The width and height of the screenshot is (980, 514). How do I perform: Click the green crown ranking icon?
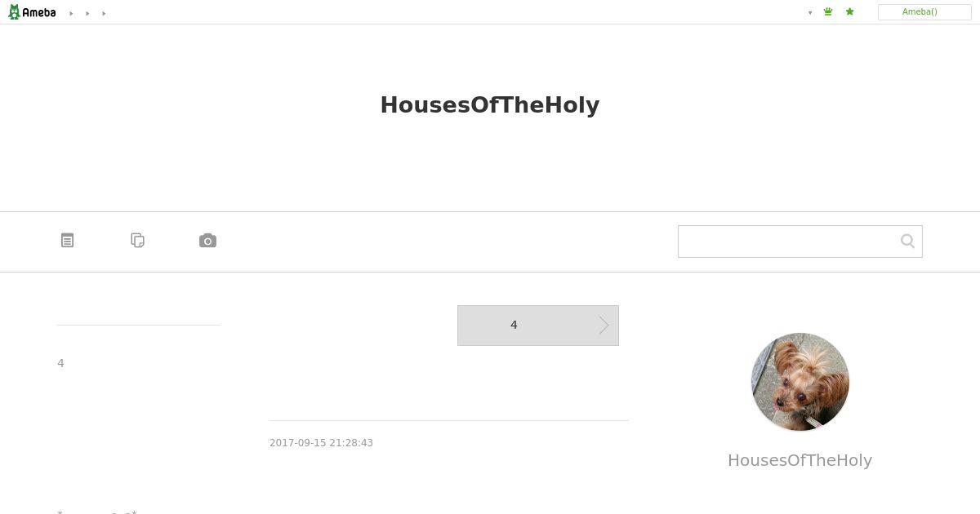point(828,12)
